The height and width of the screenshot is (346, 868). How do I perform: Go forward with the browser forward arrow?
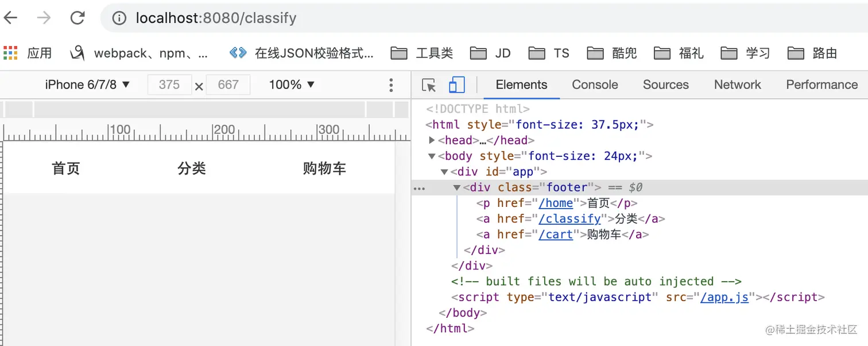coord(44,18)
